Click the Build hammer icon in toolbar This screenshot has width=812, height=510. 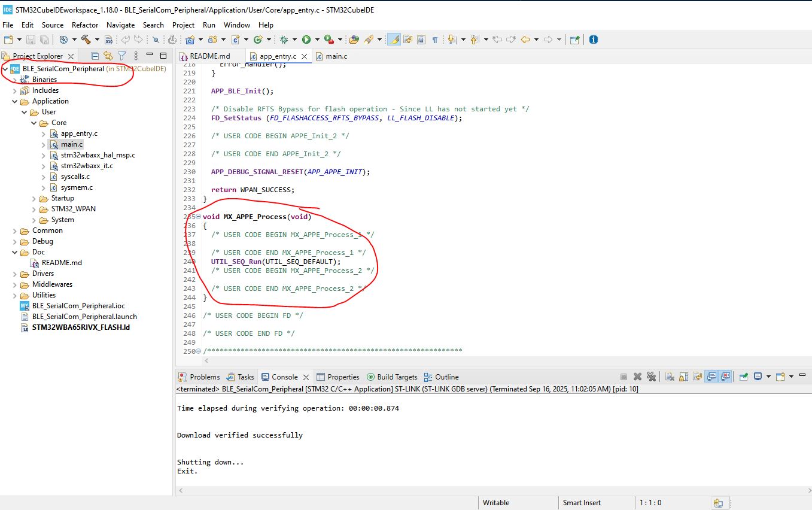point(86,40)
